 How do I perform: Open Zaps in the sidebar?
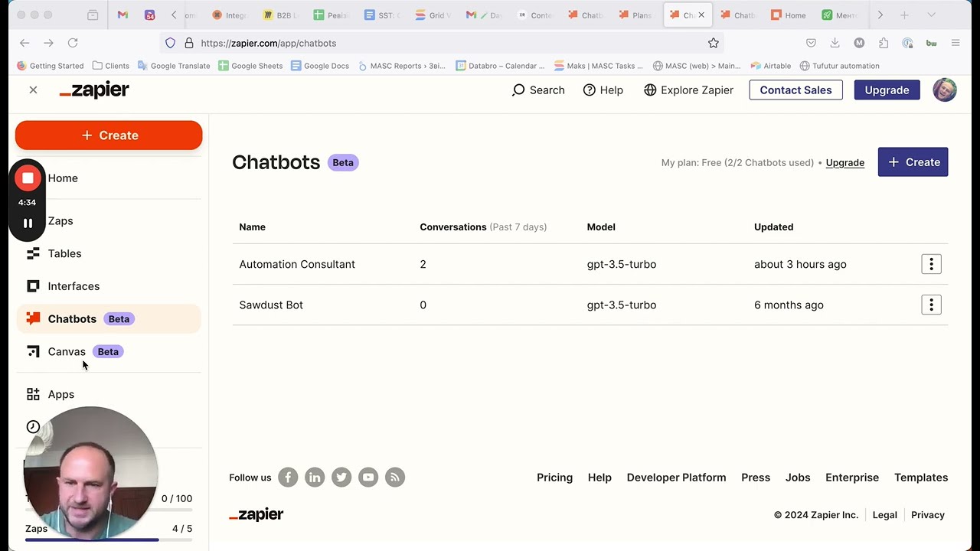[60, 221]
